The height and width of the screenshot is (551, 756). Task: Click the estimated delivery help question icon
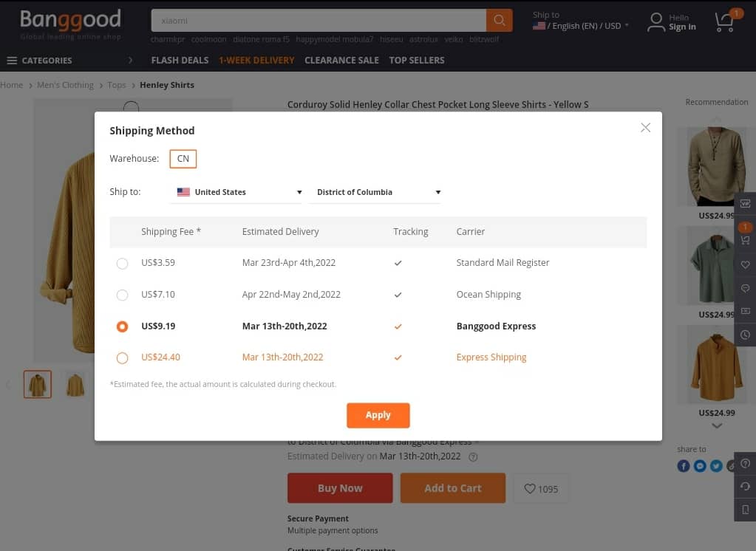point(473,457)
